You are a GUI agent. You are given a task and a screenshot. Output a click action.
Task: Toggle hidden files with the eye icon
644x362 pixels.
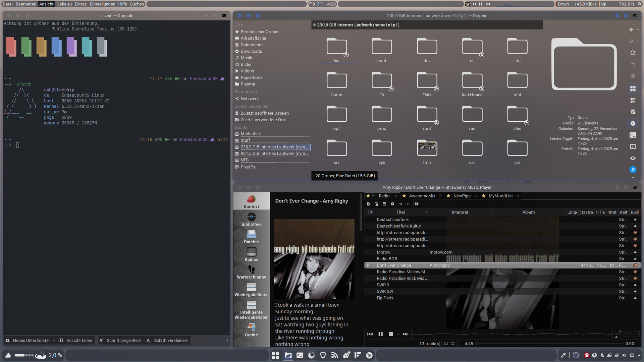click(633, 158)
